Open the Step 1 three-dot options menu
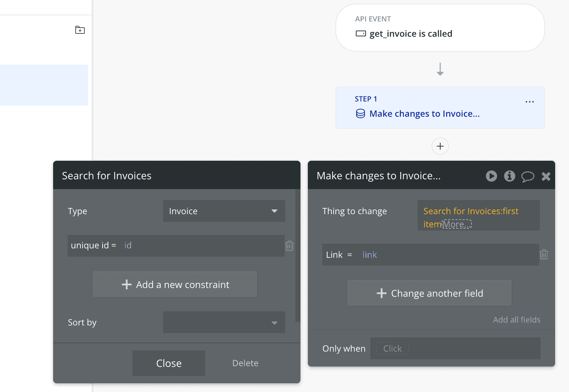 pos(529,102)
